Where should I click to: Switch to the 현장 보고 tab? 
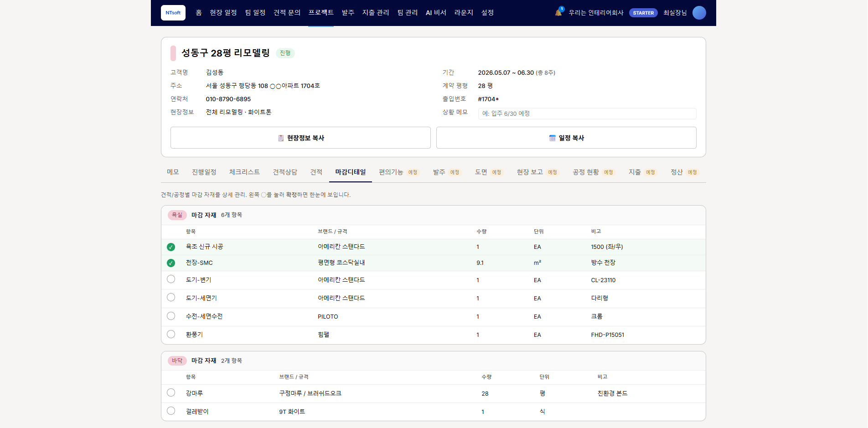tap(537, 172)
